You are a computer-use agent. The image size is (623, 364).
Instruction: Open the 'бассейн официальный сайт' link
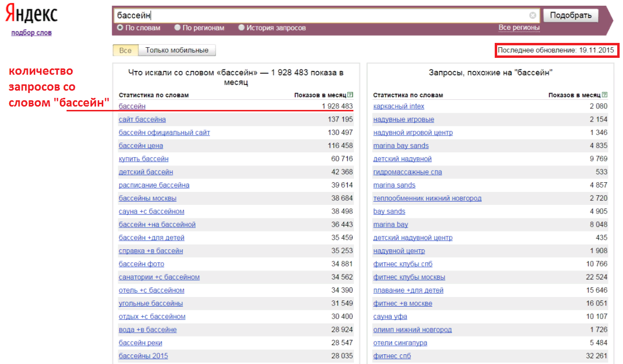click(x=164, y=133)
